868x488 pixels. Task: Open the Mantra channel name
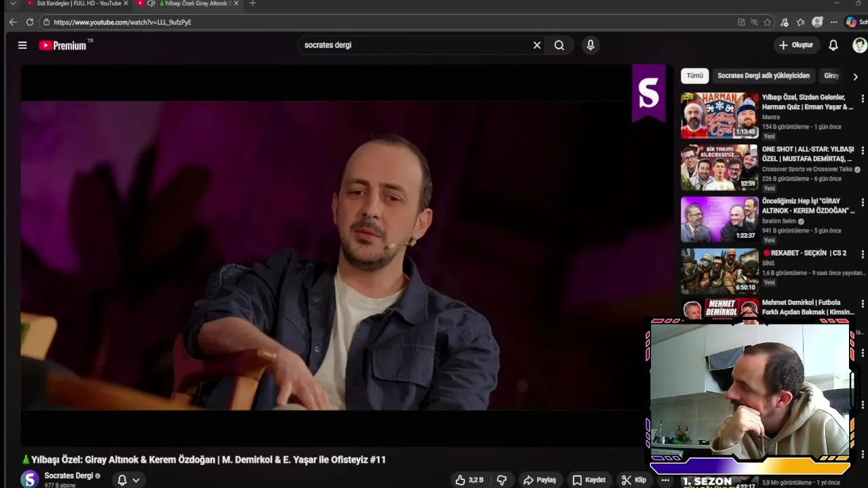tap(771, 117)
